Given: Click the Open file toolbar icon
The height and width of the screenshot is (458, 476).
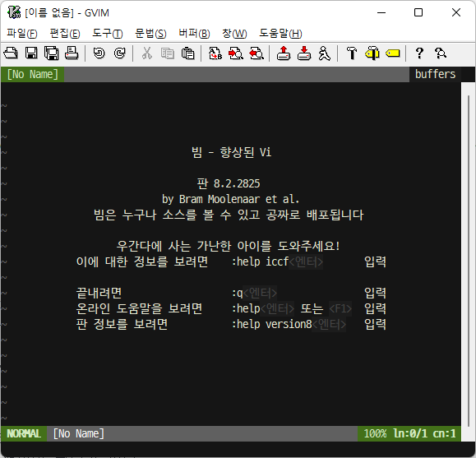Looking at the screenshot, I should click(x=11, y=53).
